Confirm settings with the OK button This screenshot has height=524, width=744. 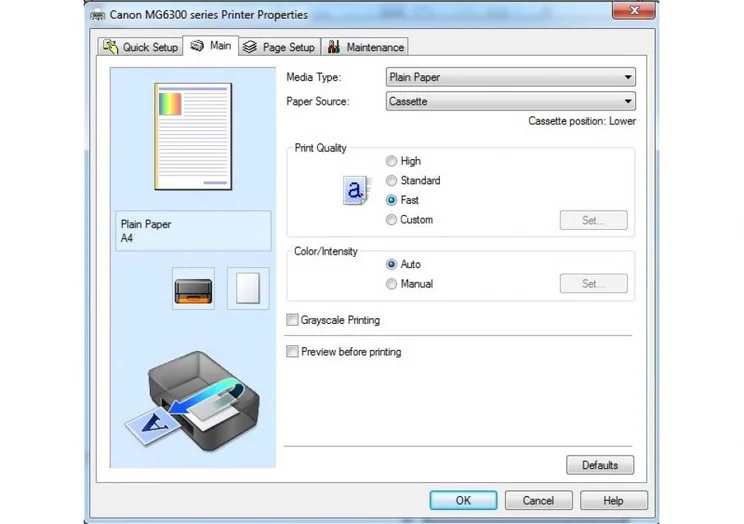point(463,500)
